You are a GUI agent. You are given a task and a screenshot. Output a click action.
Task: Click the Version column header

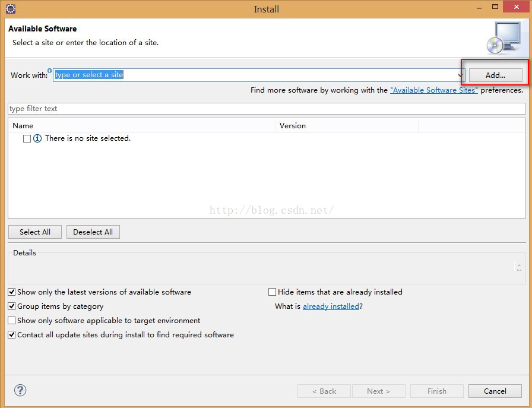[x=347, y=125]
